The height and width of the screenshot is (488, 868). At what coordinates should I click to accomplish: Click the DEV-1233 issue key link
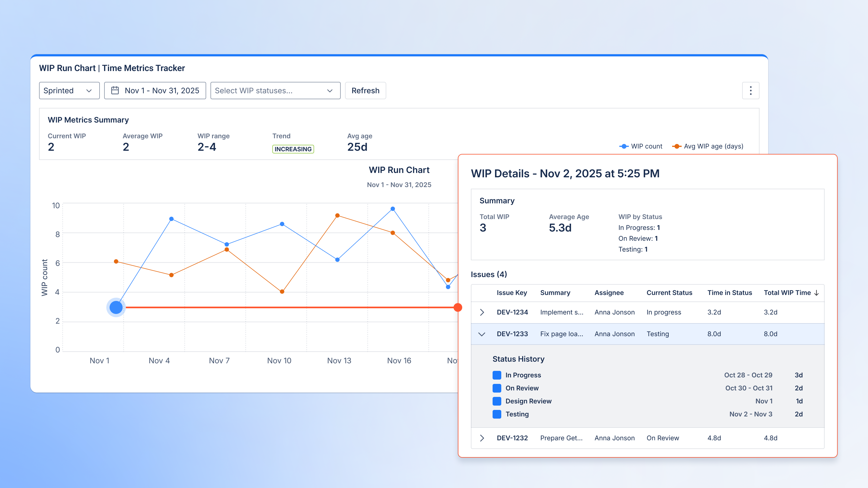tap(512, 334)
